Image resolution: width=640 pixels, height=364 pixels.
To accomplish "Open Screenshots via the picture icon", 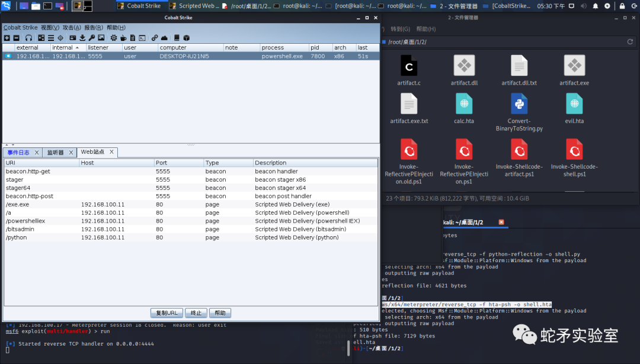I will 101,38.
